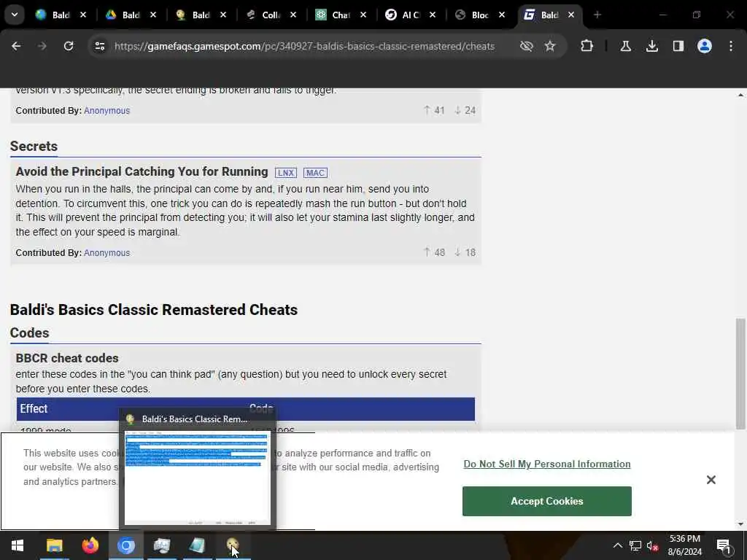Click the Secrets section heading
This screenshot has height=560, width=747.
pos(34,146)
